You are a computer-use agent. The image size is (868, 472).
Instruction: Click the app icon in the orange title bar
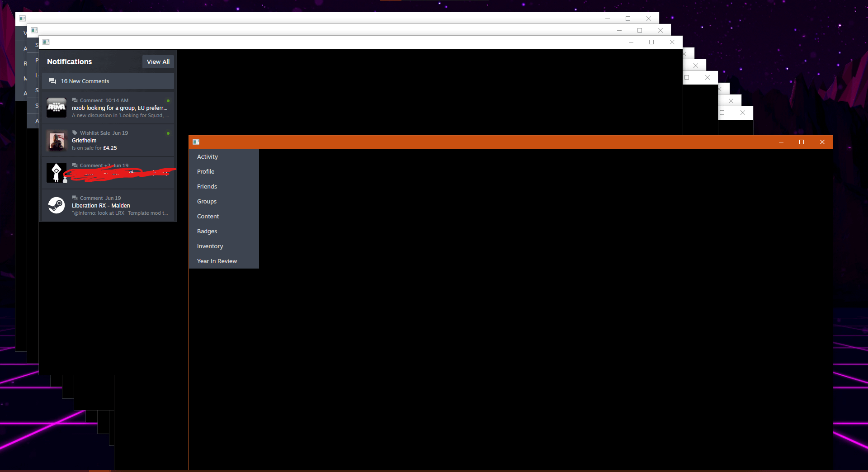[x=196, y=142]
